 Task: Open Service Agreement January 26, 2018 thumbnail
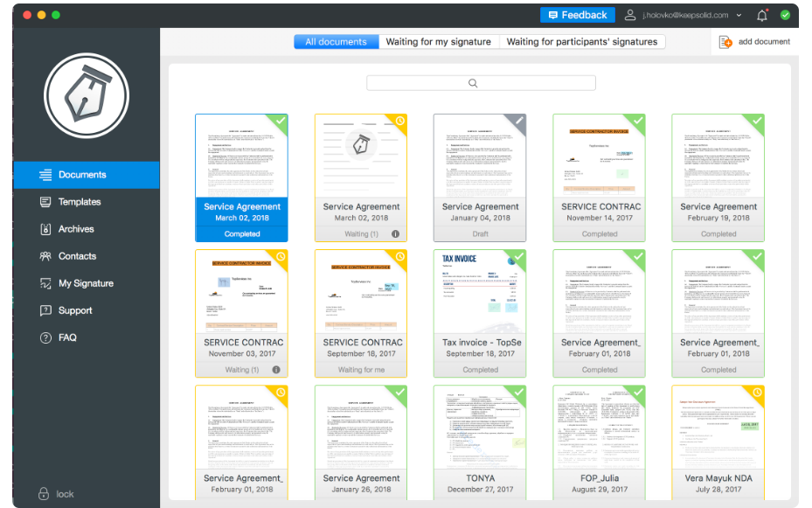[x=361, y=442]
